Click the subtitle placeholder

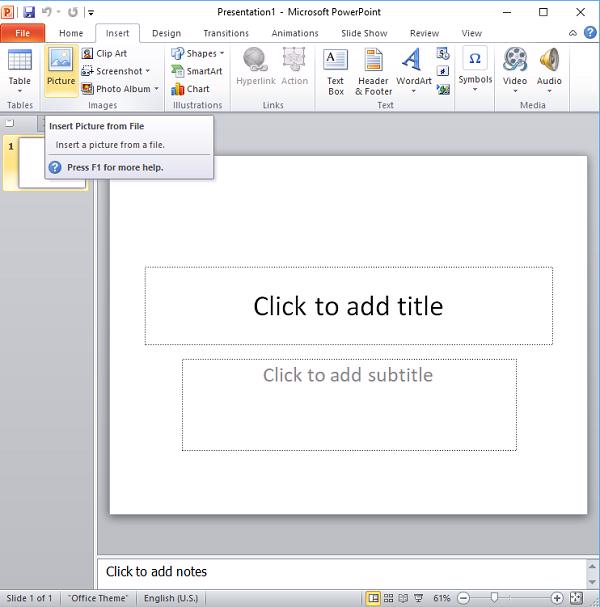coord(349,405)
